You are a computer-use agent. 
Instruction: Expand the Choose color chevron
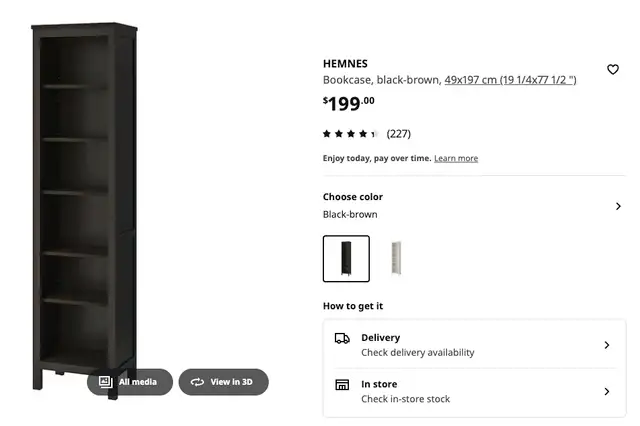pyautogui.click(x=618, y=206)
